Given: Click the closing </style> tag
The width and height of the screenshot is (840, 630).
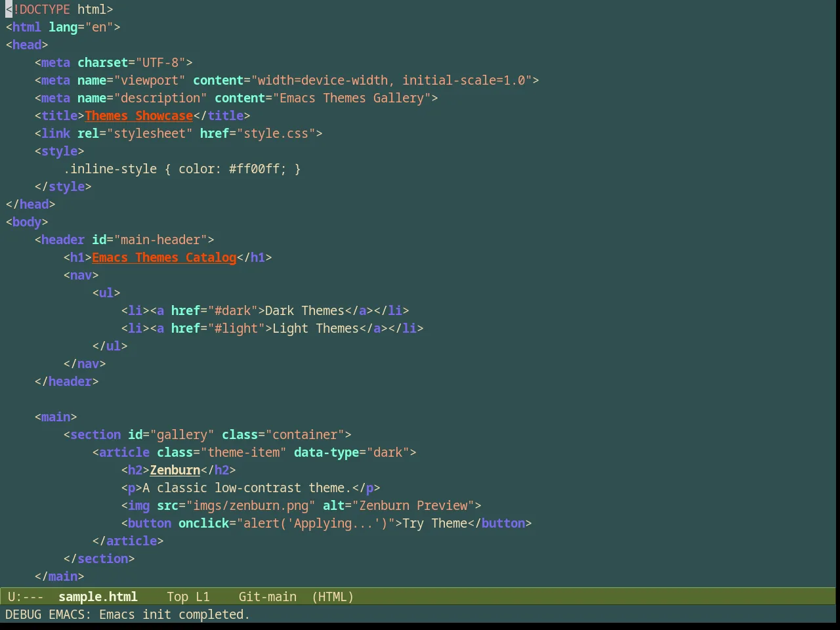Looking at the screenshot, I should (63, 186).
